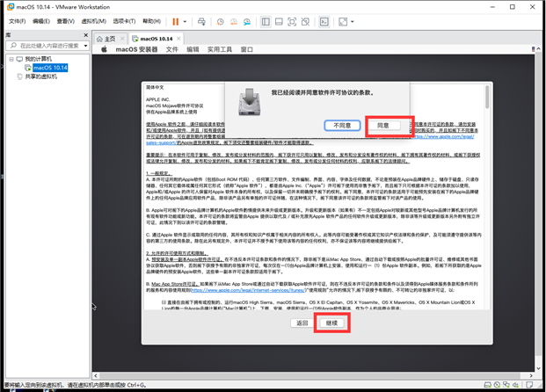Viewport: 546px width, 392px height.
Task: Select 共享的虚拟机 in the library tree
Action: 40,76
